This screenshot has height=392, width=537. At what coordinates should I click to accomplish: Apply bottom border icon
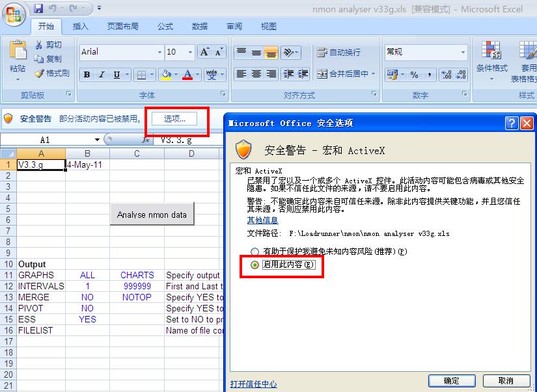(141, 74)
